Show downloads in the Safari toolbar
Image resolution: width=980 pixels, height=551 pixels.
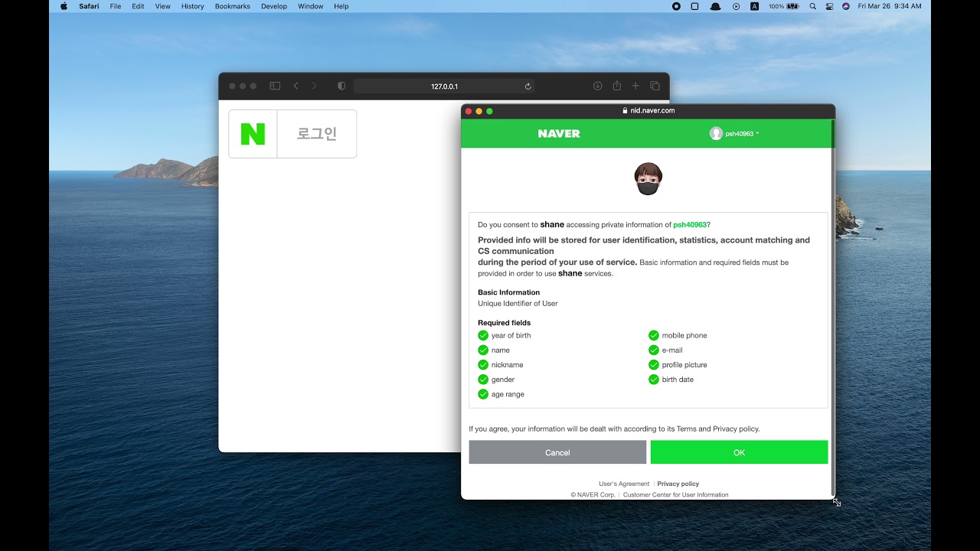click(598, 86)
